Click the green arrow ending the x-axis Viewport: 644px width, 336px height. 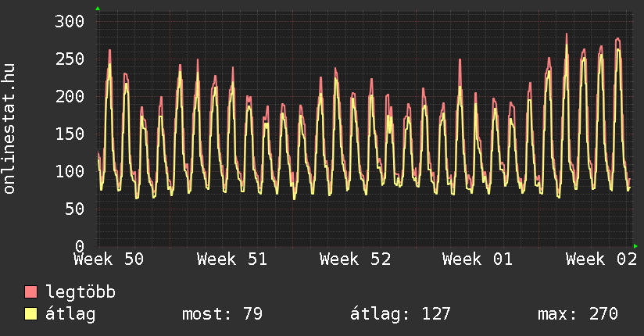click(635, 246)
